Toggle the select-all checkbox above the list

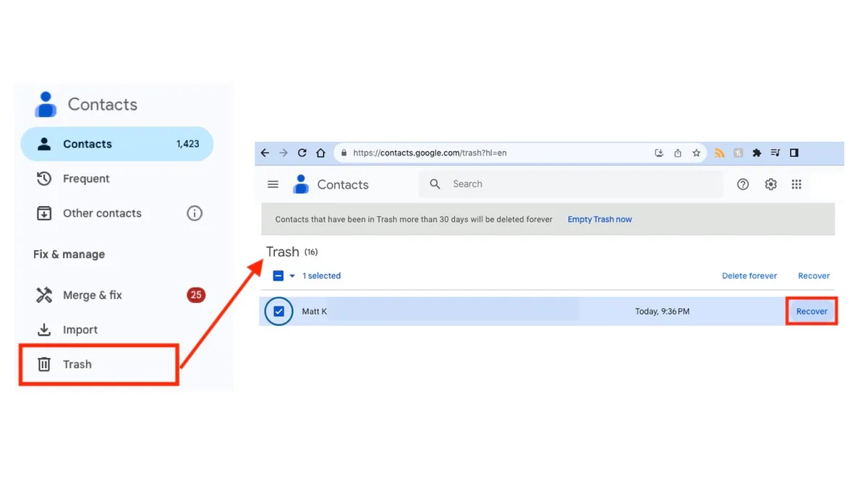[x=278, y=275]
